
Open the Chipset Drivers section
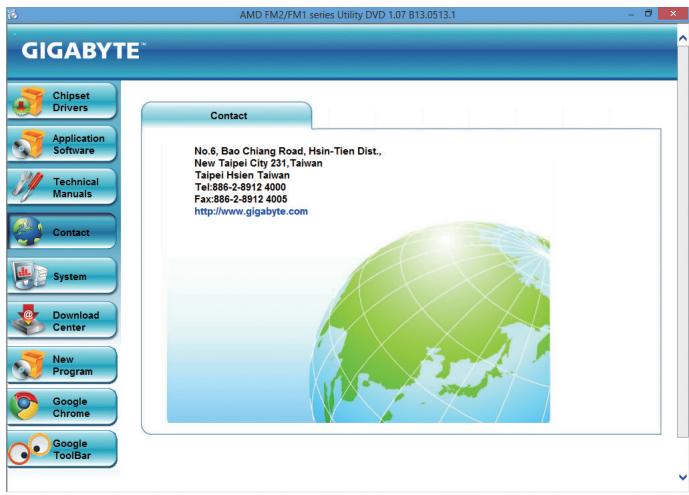tap(62, 101)
